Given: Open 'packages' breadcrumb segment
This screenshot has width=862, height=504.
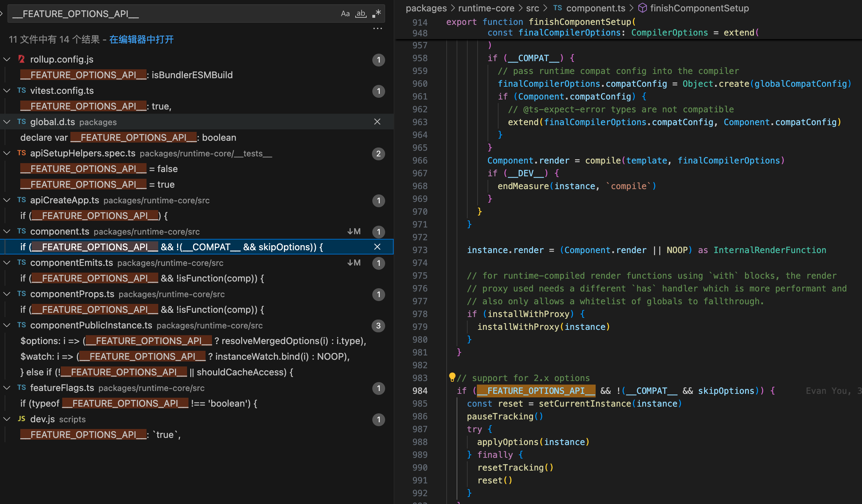Looking at the screenshot, I should 426,8.
